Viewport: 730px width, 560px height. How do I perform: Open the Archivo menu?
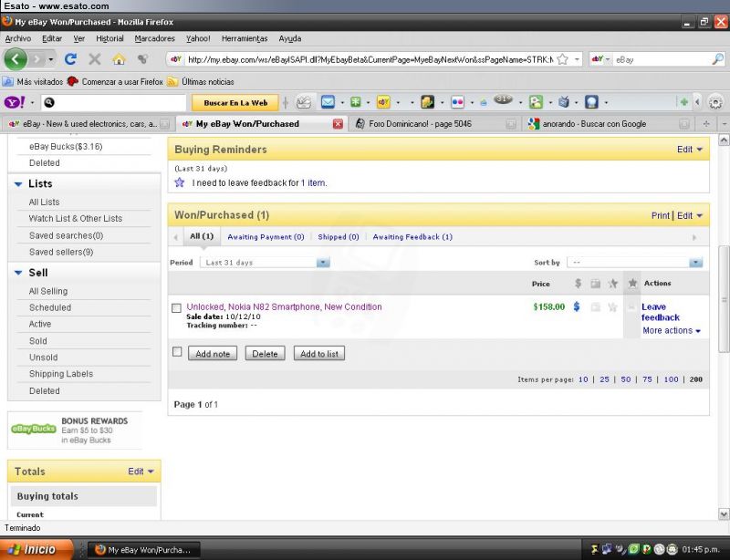coord(18,38)
